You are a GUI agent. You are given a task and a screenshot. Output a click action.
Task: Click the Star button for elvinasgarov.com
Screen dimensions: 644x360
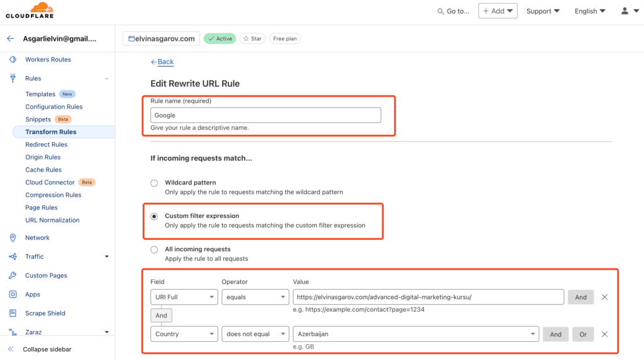pyautogui.click(x=253, y=38)
